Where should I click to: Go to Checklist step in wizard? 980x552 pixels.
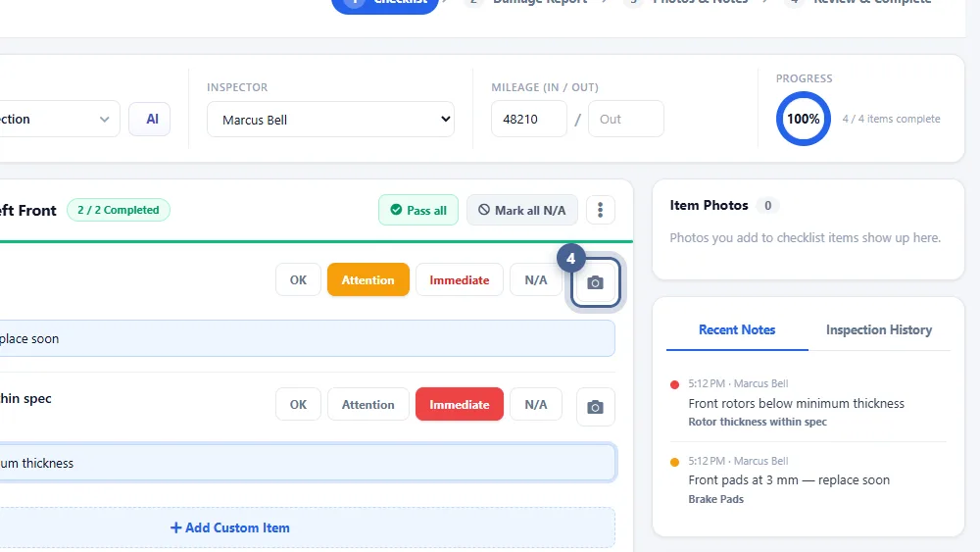tap(385, 5)
